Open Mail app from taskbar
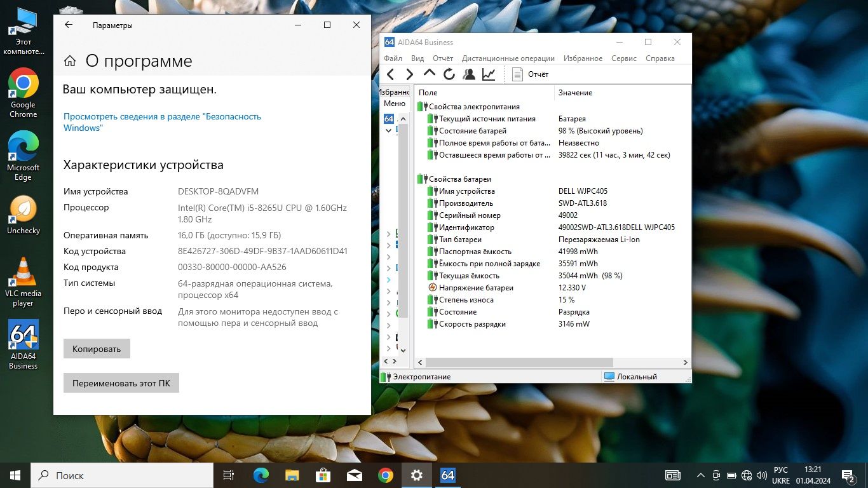 (354, 475)
